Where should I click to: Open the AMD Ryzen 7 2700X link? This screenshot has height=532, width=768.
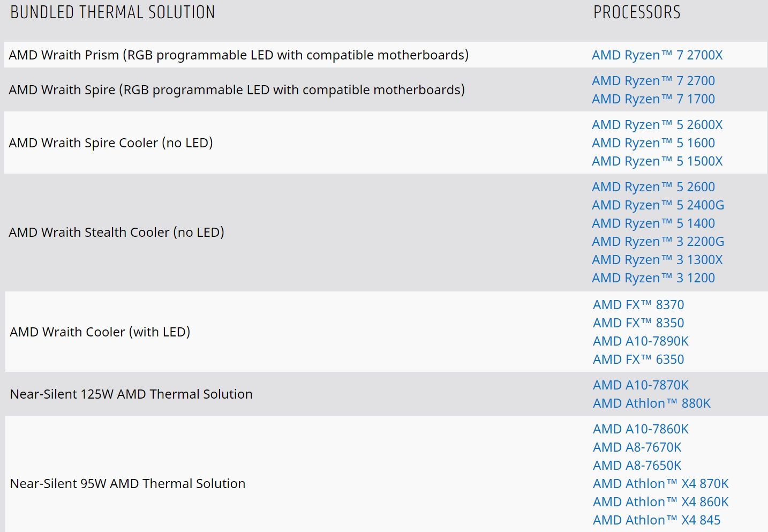tap(657, 55)
